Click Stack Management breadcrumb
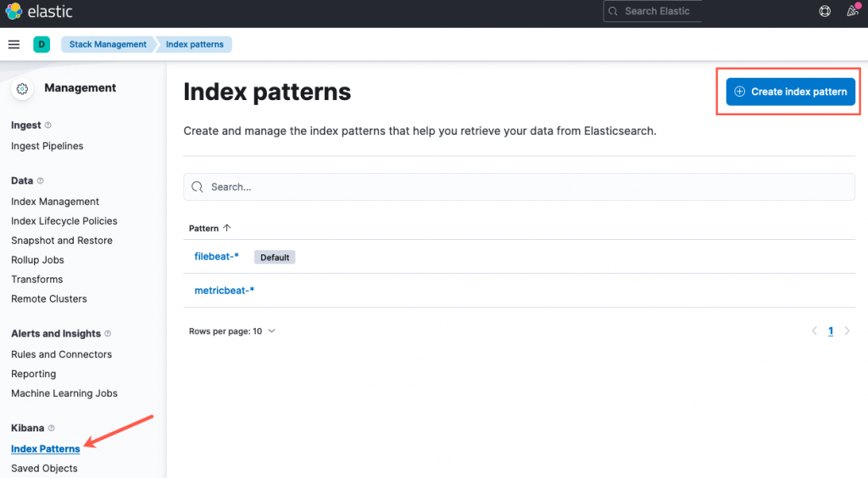 108,44
